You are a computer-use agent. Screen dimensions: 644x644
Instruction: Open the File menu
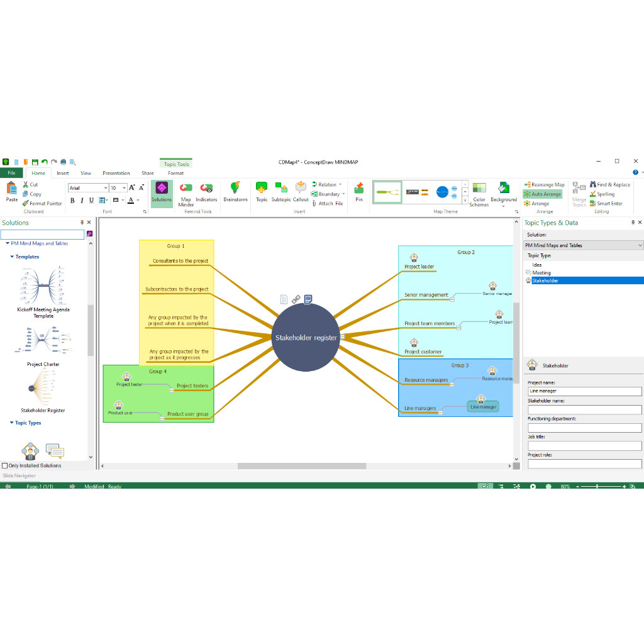12,173
